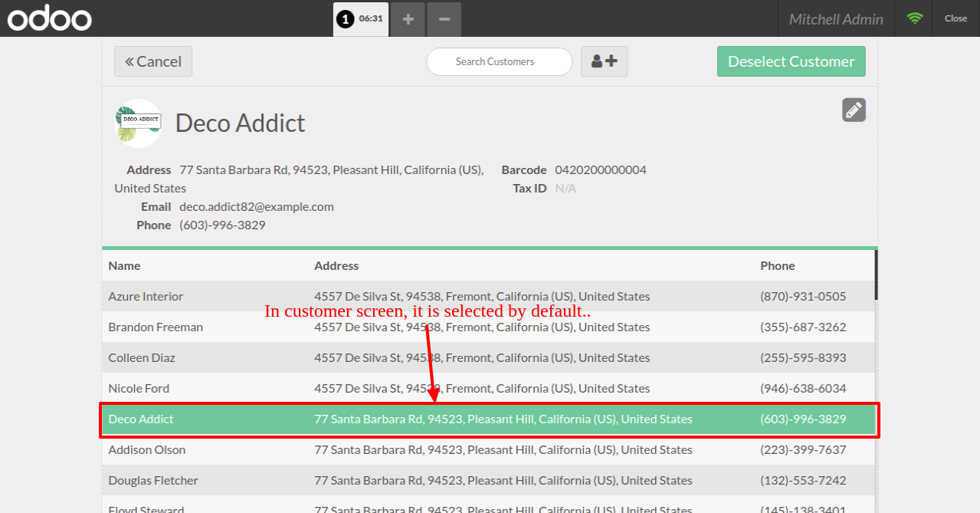The width and height of the screenshot is (980, 513).
Task: Click phone (223)-399-7637 of Addison Olson
Action: [x=803, y=449]
